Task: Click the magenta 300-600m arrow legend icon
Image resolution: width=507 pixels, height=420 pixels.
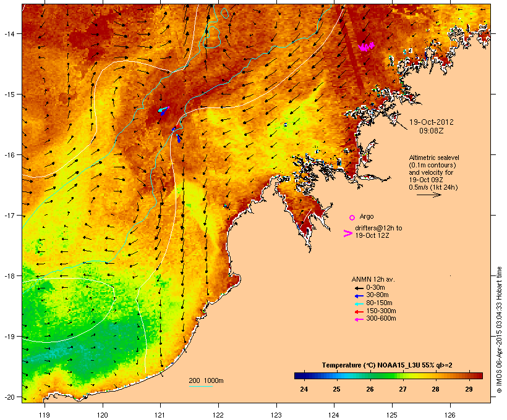Action: coord(359,319)
